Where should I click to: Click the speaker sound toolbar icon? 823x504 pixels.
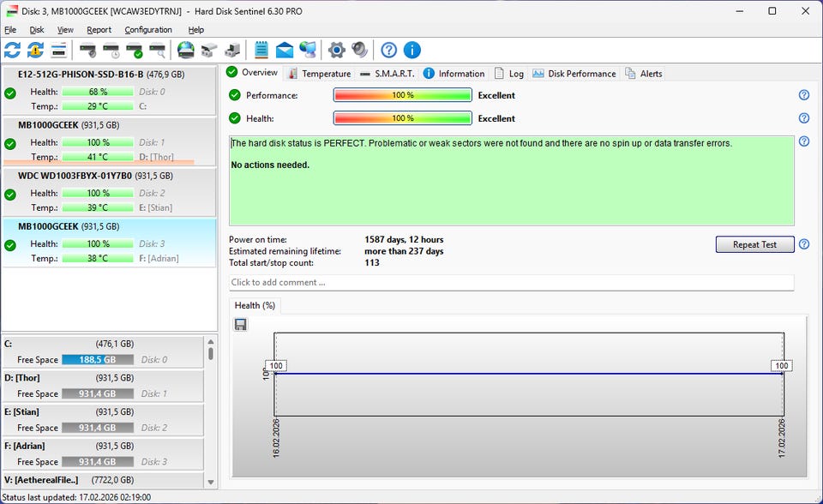coord(359,50)
